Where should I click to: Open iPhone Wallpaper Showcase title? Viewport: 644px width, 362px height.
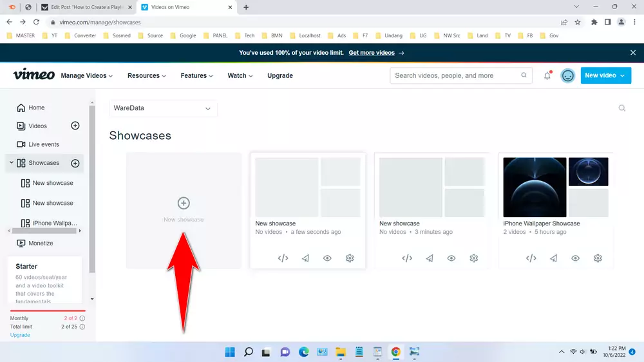542,224
